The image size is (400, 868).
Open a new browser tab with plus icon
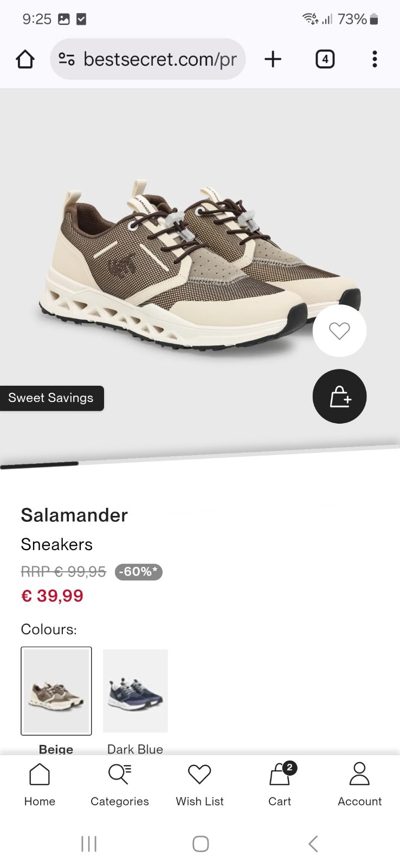pos(273,59)
